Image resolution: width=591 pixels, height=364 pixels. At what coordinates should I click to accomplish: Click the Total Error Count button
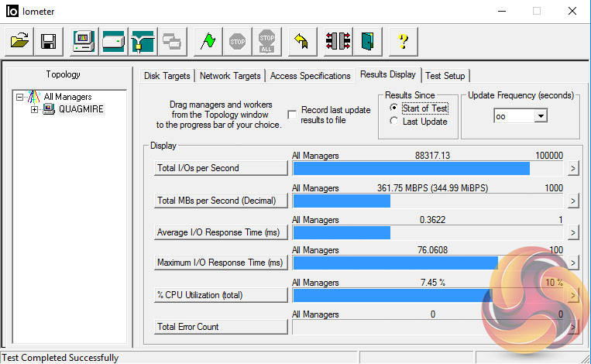(221, 327)
